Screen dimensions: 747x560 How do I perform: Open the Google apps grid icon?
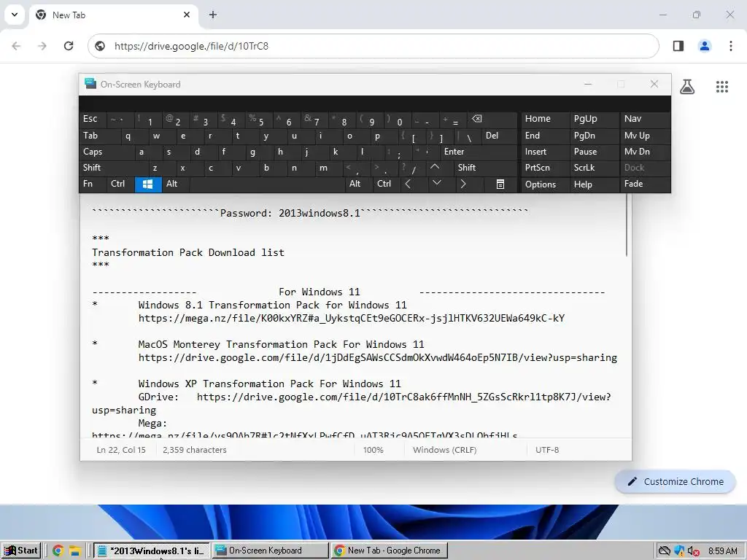(722, 87)
